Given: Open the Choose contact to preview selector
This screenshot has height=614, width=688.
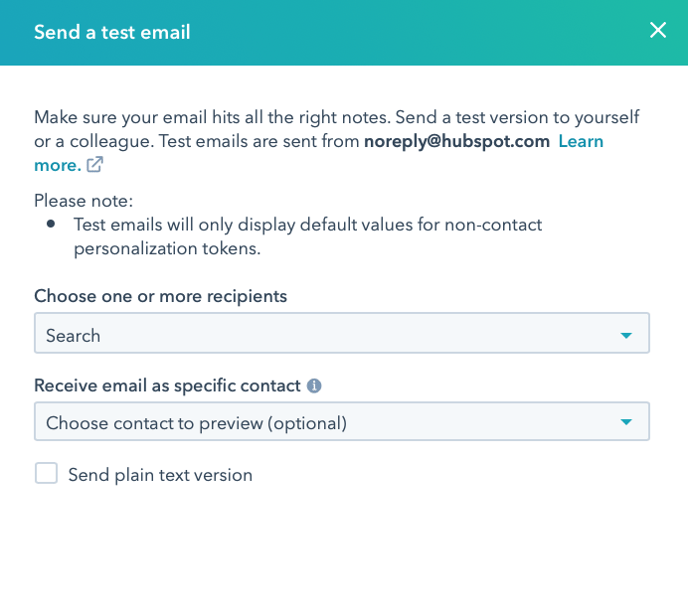Looking at the screenshot, I should pyautogui.click(x=342, y=421).
